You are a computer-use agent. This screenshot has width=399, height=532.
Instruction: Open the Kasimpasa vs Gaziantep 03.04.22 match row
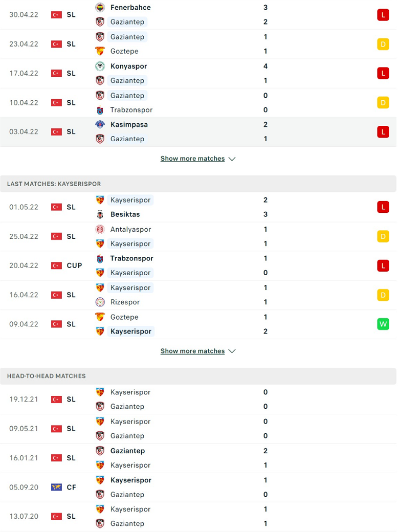click(198, 131)
